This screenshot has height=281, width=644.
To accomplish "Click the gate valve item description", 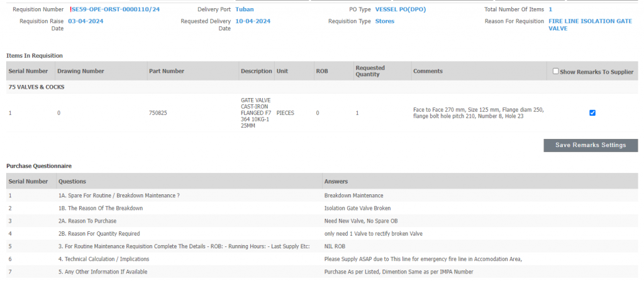I will [x=256, y=113].
